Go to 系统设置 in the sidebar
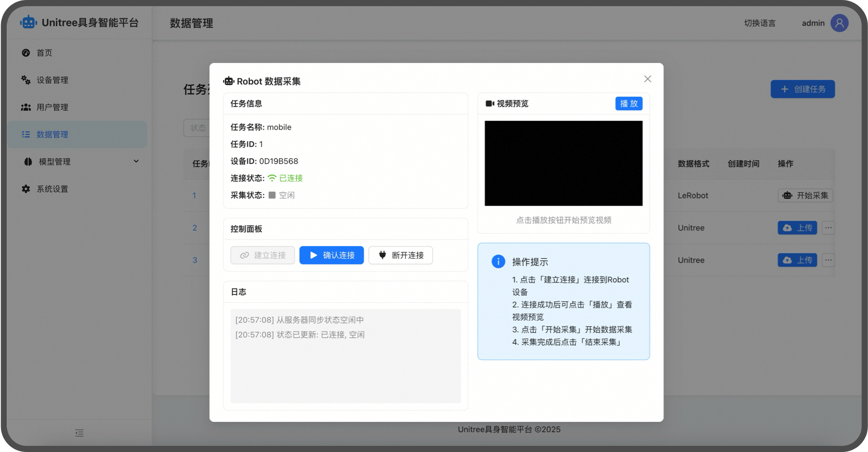The height and width of the screenshot is (452, 868). [52, 189]
